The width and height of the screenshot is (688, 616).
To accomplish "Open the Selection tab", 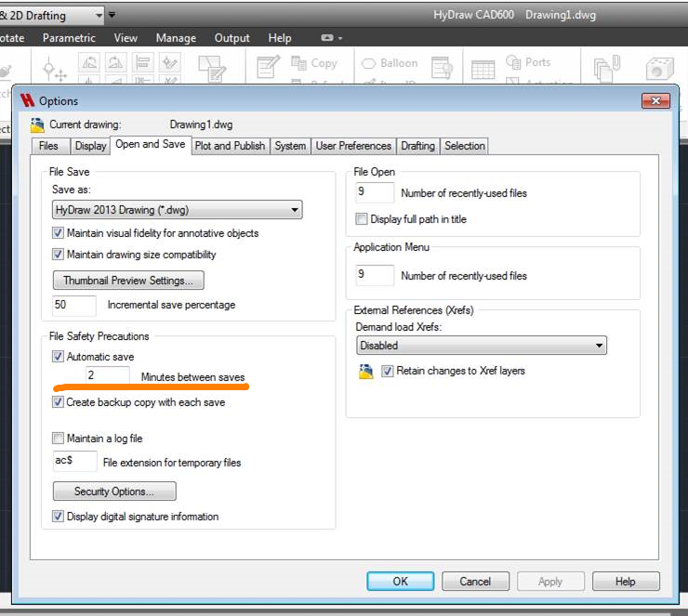I will click(465, 146).
